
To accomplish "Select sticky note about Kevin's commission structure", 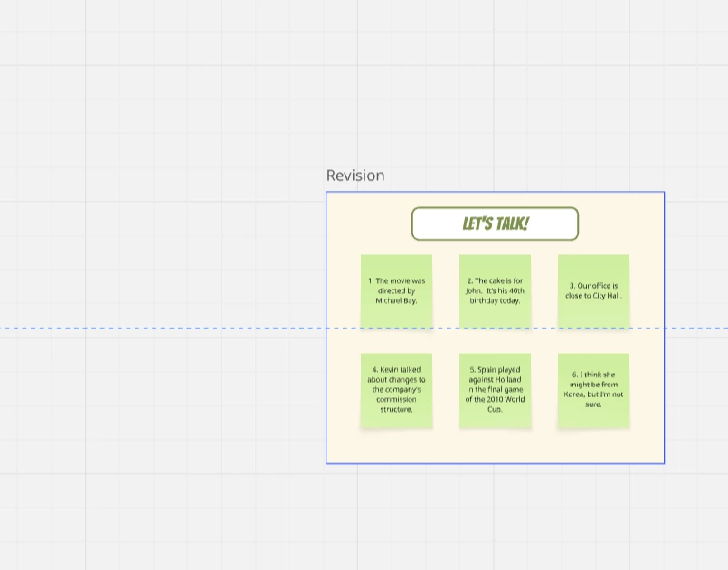I will click(x=396, y=390).
